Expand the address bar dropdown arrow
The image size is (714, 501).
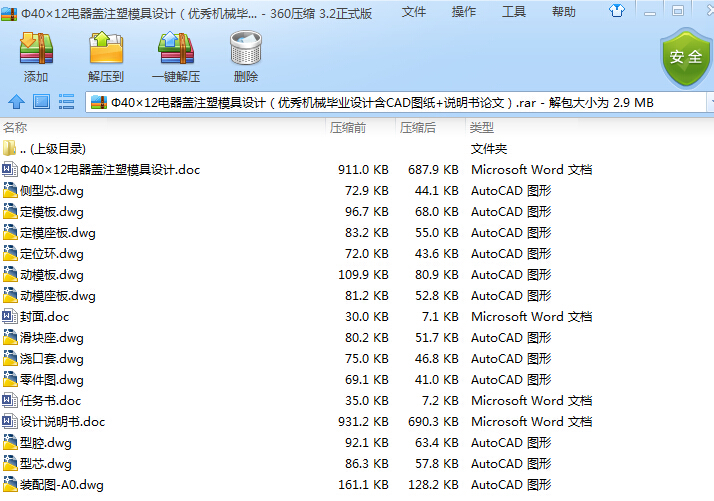pyautogui.click(x=710, y=102)
